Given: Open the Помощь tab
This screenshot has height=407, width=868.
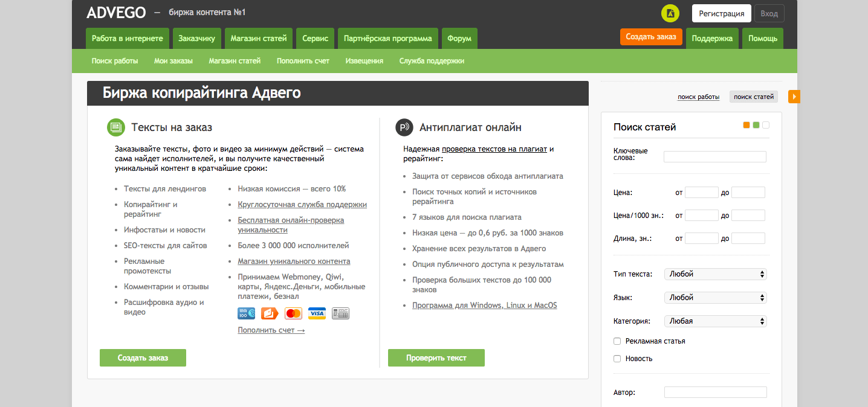Looking at the screenshot, I should pos(763,39).
